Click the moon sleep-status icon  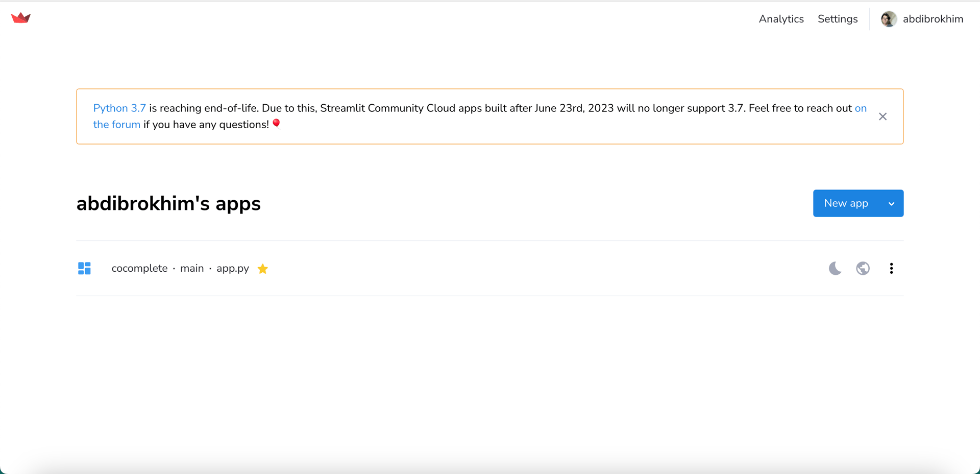835,268
